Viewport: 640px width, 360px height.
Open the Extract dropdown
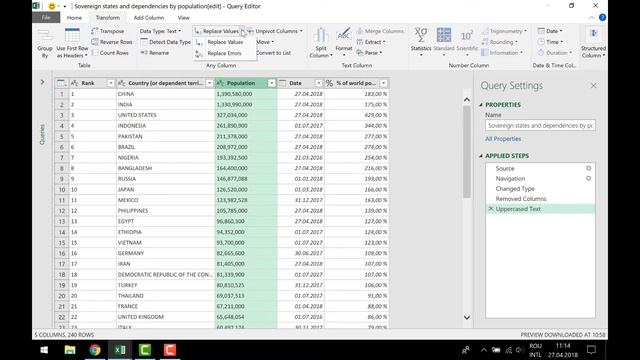coord(371,42)
